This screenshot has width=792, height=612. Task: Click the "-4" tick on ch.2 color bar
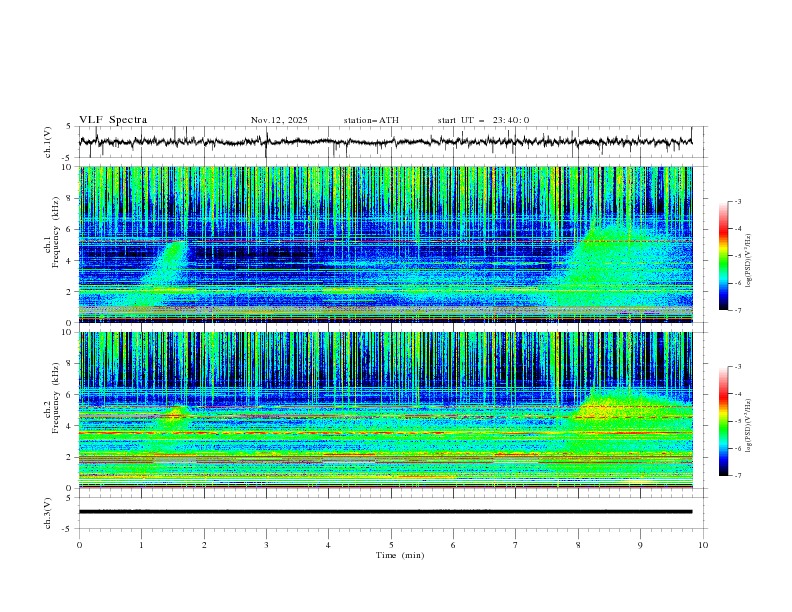(737, 394)
